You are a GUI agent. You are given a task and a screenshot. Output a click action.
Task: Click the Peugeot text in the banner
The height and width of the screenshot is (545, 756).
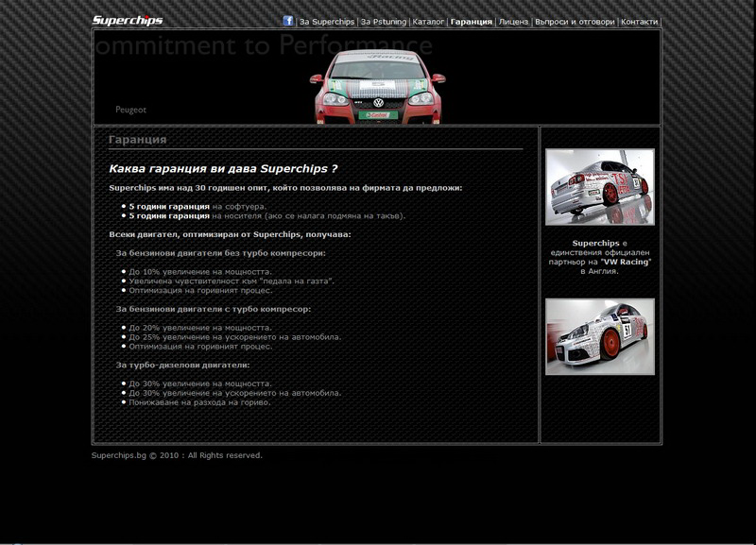pyautogui.click(x=130, y=110)
